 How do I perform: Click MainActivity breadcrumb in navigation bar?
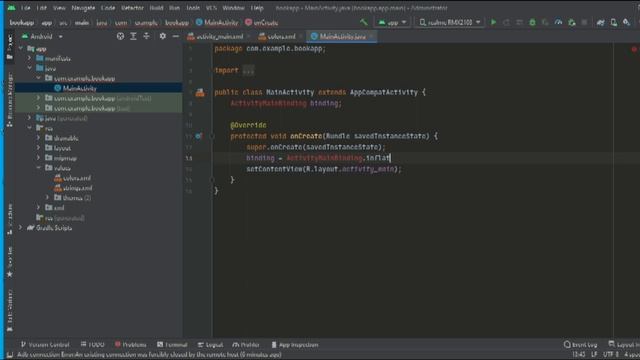[217, 22]
